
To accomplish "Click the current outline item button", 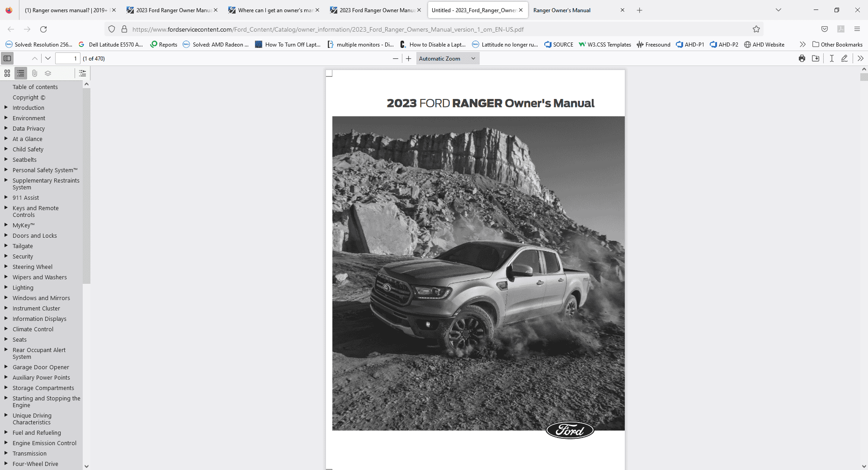I will click(x=82, y=73).
